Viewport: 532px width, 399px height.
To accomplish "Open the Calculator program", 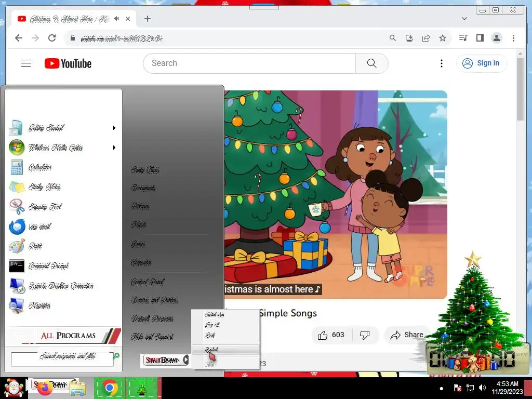I will point(62,167).
